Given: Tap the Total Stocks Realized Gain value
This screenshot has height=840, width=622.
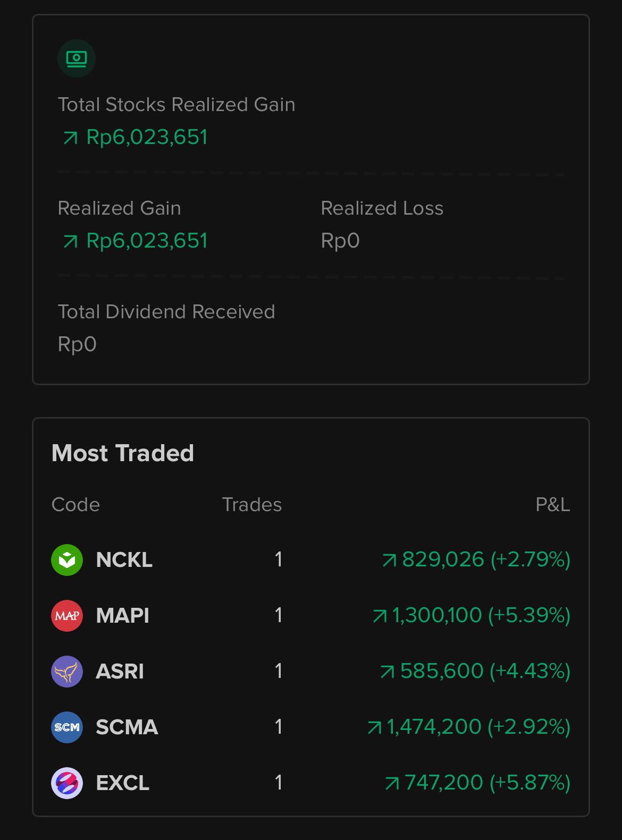Looking at the screenshot, I should [147, 138].
